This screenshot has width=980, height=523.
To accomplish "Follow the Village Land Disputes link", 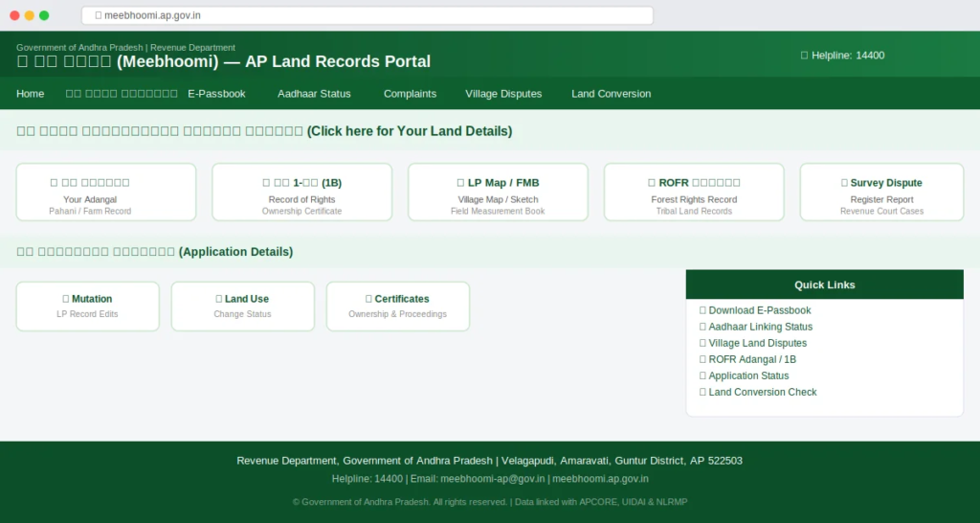I will pyautogui.click(x=757, y=343).
